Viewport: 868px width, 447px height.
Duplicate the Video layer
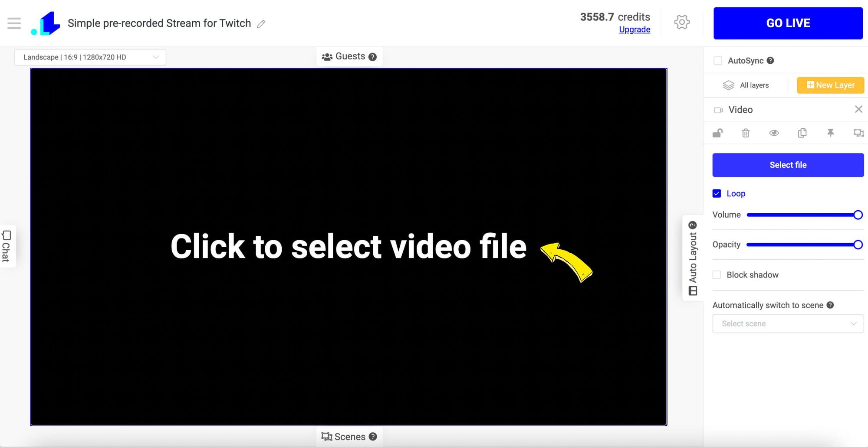tap(802, 133)
